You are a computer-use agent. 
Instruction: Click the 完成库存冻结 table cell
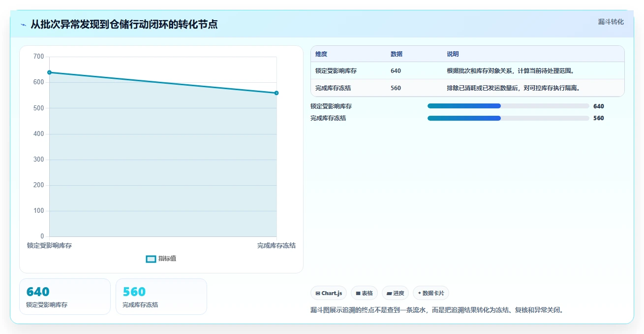coord(333,88)
